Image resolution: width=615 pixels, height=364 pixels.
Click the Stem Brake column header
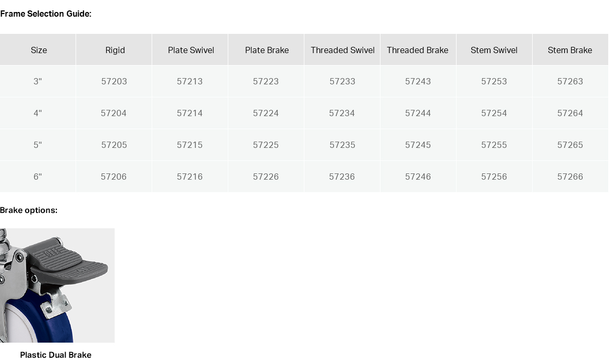coord(570,50)
